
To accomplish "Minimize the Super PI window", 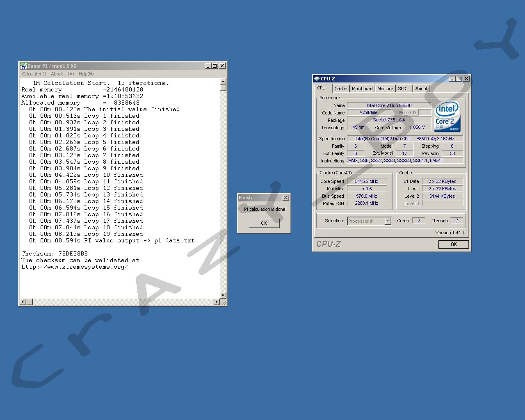I will click(x=208, y=66).
